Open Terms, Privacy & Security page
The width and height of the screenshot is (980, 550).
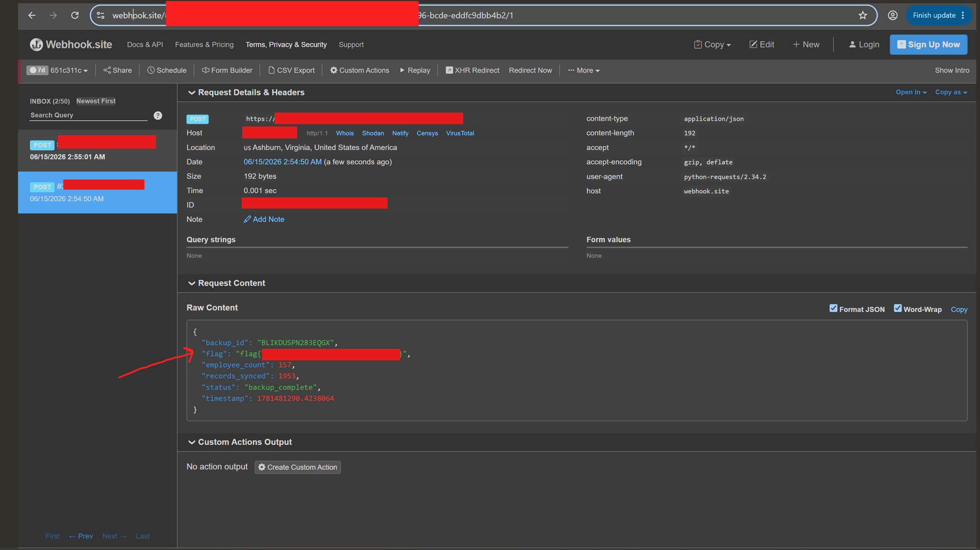coord(286,44)
